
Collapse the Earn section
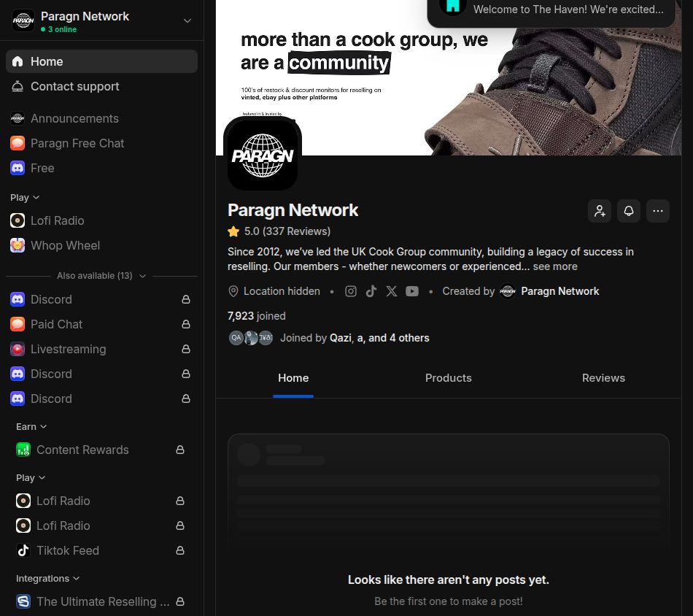[31, 427]
